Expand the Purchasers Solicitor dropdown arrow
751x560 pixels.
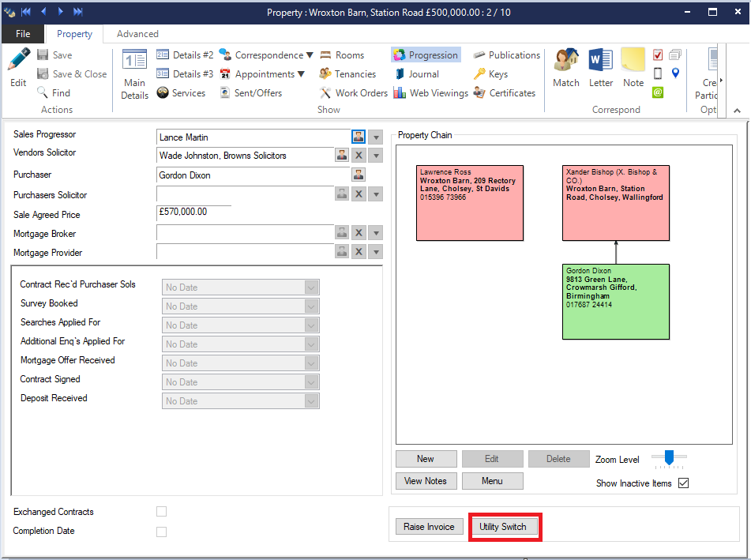(376, 194)
